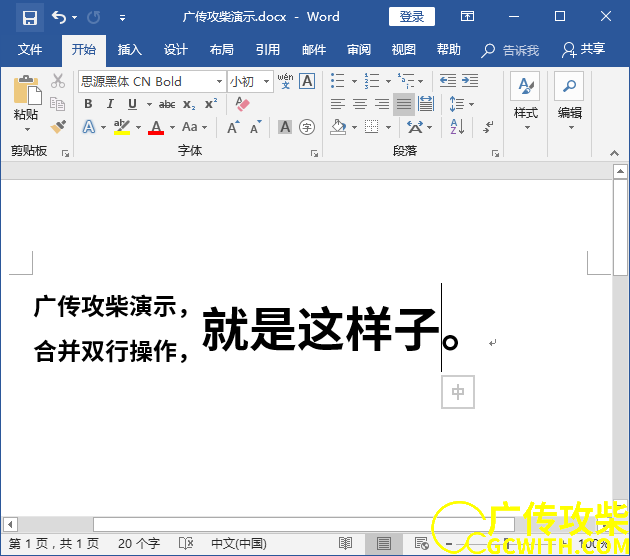Screen dimensions: 630x556
Task: Open the font name dropdown list
Action: 219,82
